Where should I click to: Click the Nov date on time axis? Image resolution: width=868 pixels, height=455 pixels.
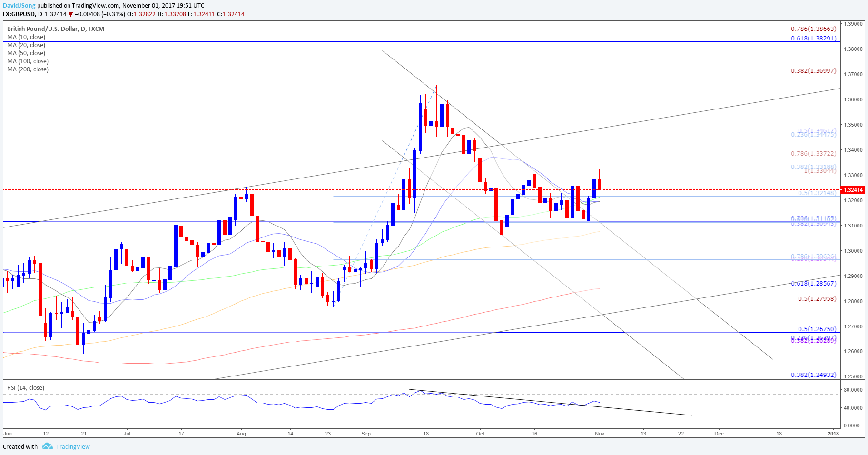coord(600,434)
